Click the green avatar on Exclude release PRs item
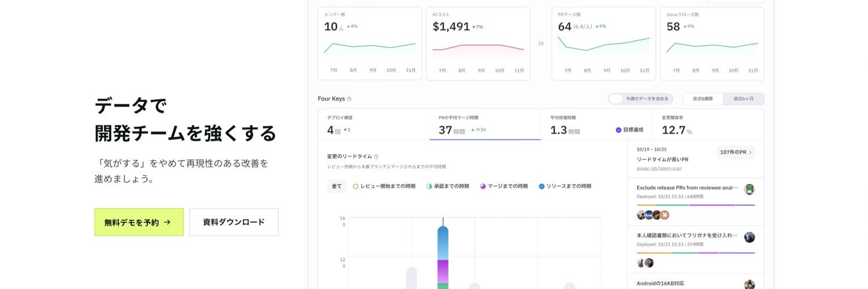868x289 pixels. 749,189
